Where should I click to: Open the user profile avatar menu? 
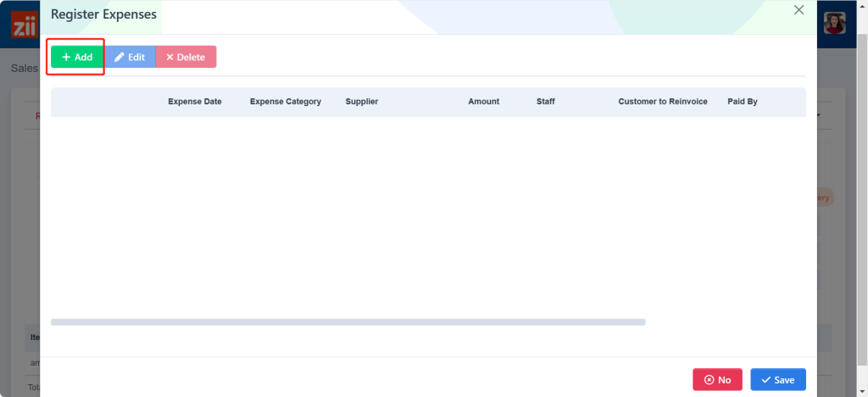tap(837, 23)
